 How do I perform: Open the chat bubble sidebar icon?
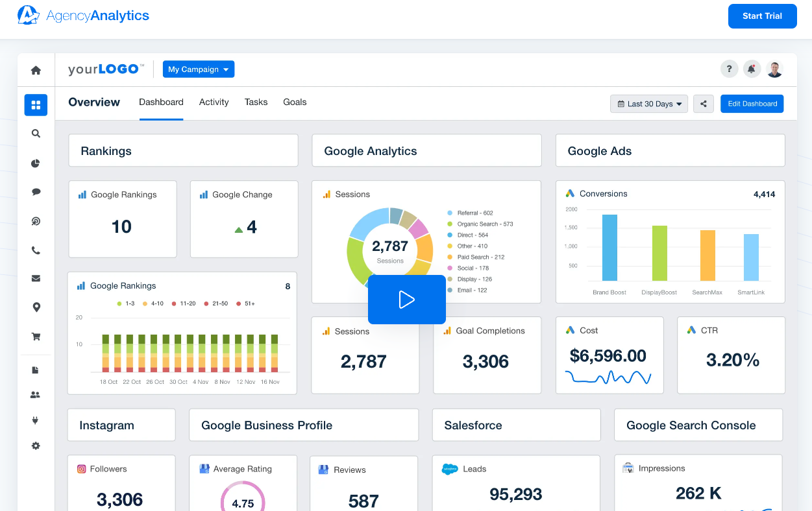[x=36, y=192]
